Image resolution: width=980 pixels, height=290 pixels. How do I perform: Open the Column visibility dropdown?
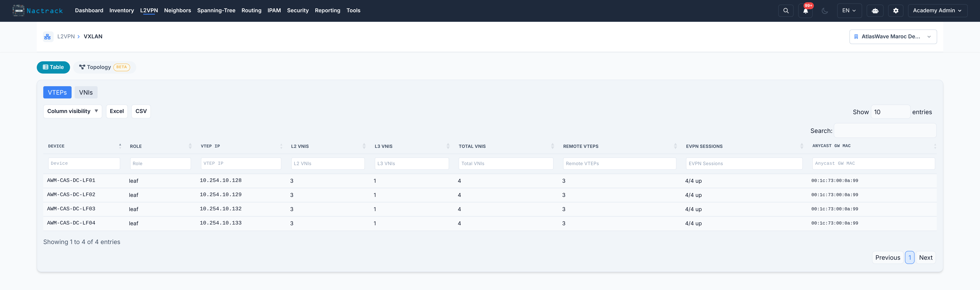[x=72, y=111]
